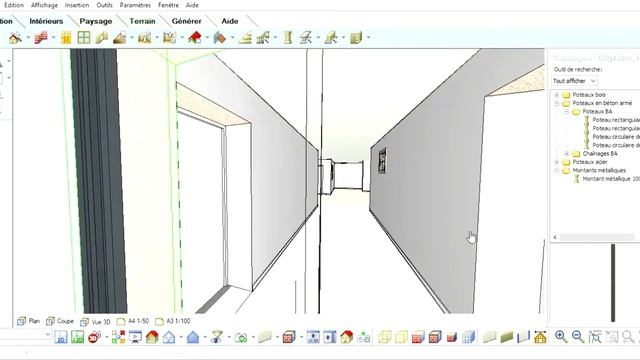The image size is (640, 360).
Task: Collapse the Poteaux BA subfolder
Action: 567,111
